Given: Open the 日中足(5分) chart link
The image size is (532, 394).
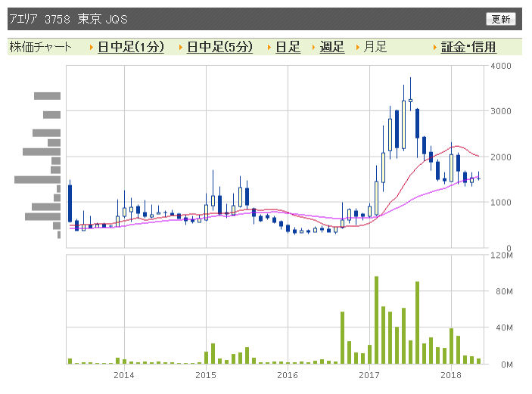Looking at the screenshot, I should click(220, 47).
